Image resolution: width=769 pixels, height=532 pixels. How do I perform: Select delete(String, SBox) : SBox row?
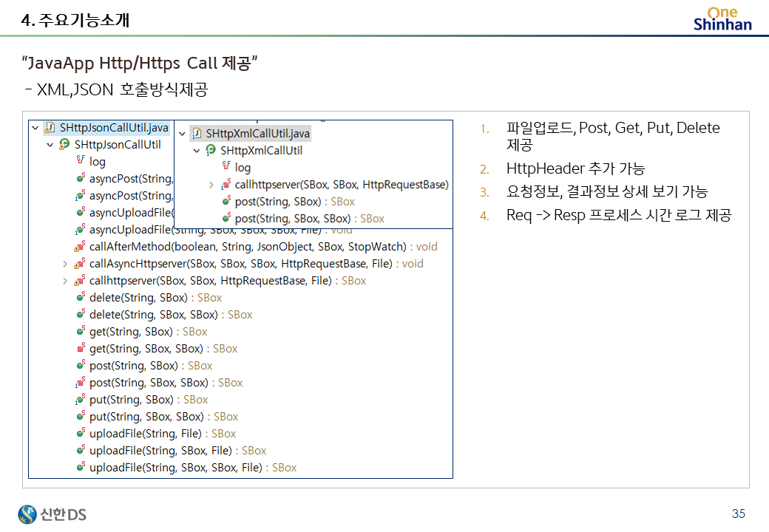point(155,298)
